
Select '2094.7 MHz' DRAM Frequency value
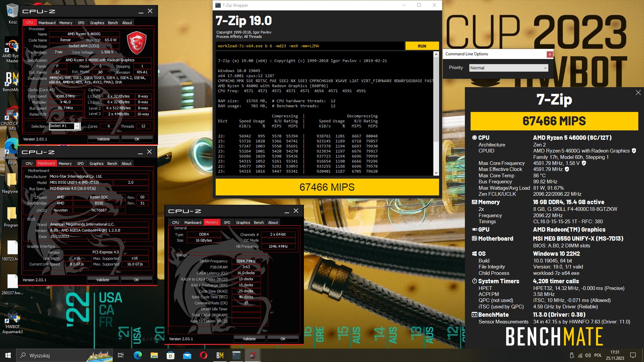(x=246, y=261)
